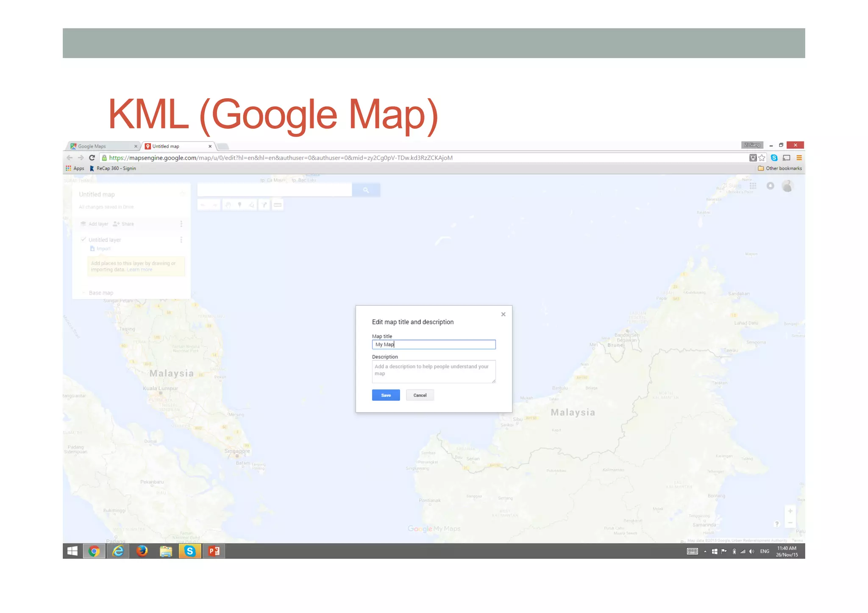Screen dimensions: 868x613
Task: Click the undo arrow in map toolbar
Action: coord(203,205)
